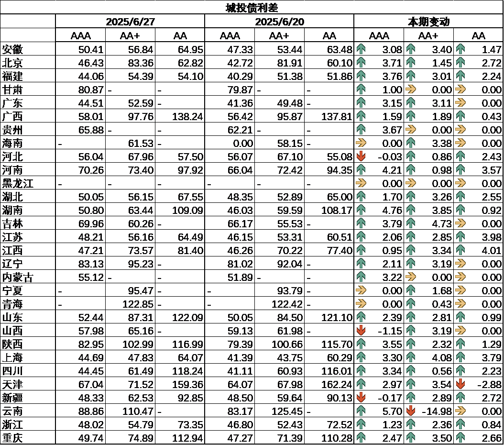Click the green up arrow in 上海 AA+ change cell
Viewport: 504px width, 445px height.
point(411,357)
